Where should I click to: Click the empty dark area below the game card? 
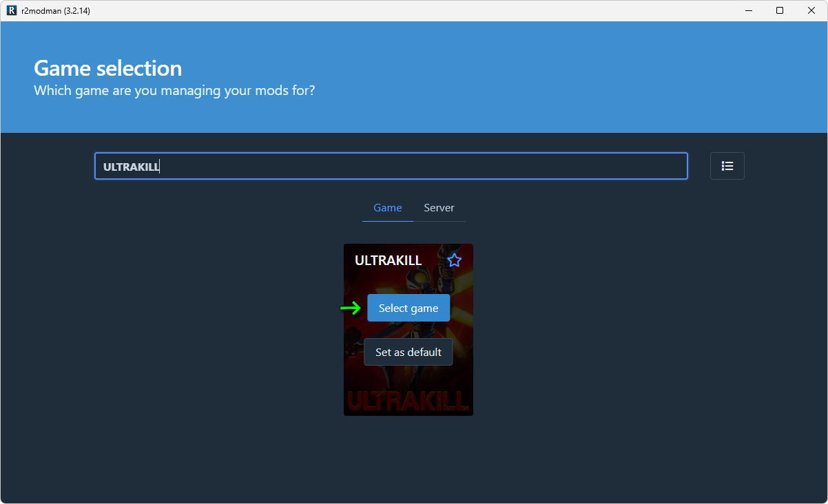[408, 458]
